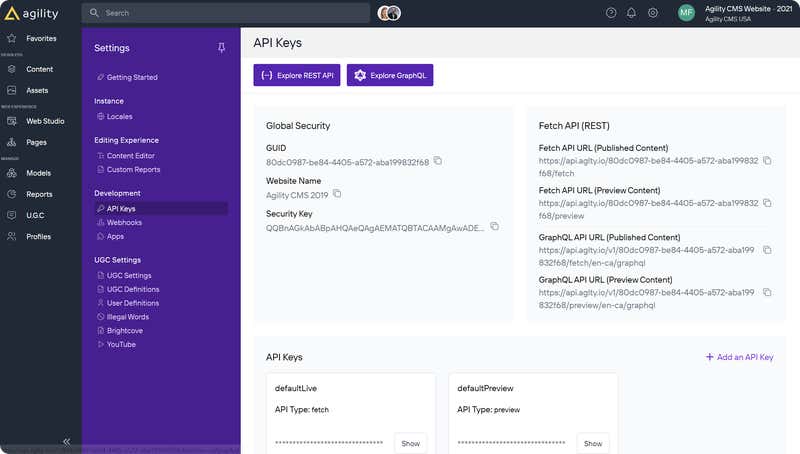Click the GUID value text

(x=347, y=162)
